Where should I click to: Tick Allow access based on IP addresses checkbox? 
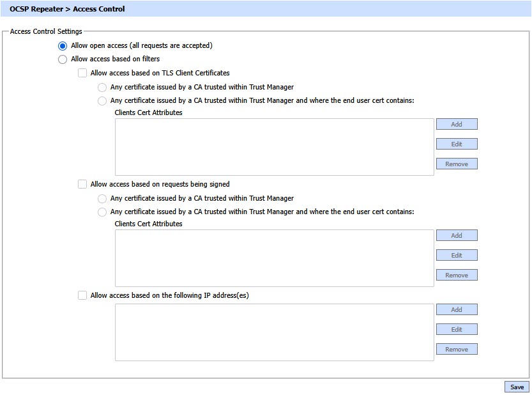(x=82, y=296)
